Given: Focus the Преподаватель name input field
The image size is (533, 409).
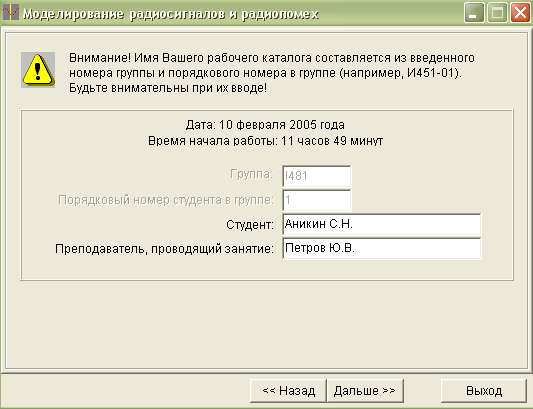Looking at the screenshot, I should [382, 249].
